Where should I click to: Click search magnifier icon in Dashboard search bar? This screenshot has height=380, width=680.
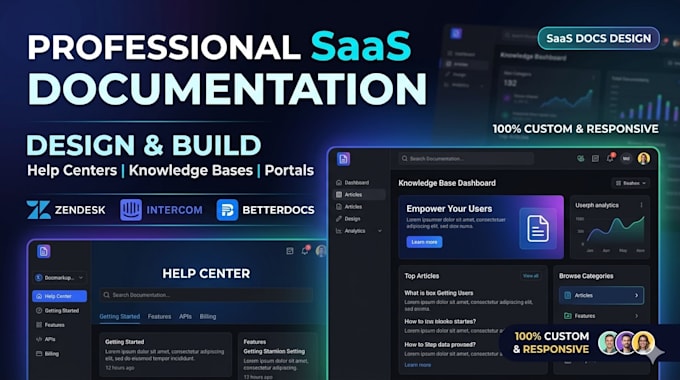(x=405, y=158)
